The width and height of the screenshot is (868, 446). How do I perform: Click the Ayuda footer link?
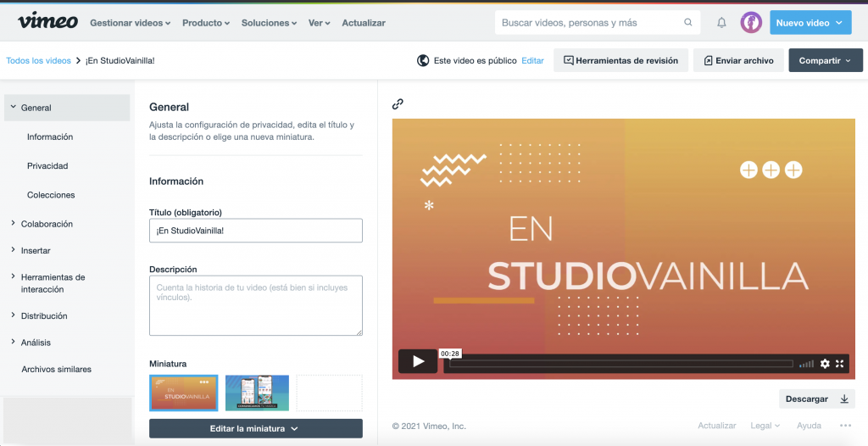point(809,426)
